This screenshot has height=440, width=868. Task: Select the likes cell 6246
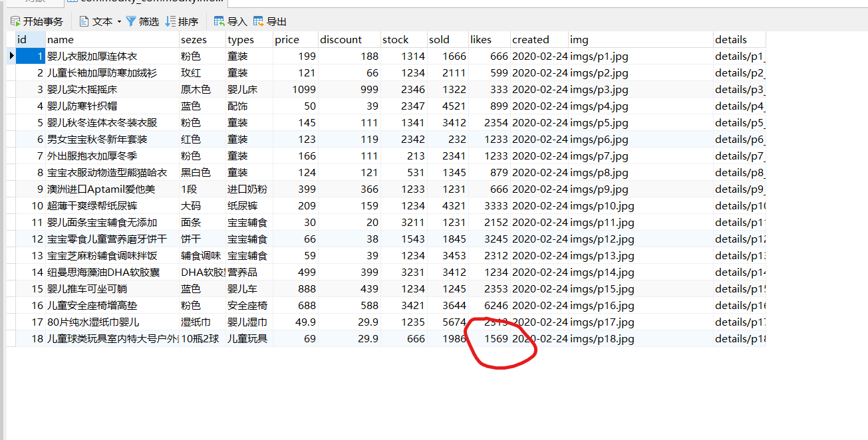[x=490, y=306]
